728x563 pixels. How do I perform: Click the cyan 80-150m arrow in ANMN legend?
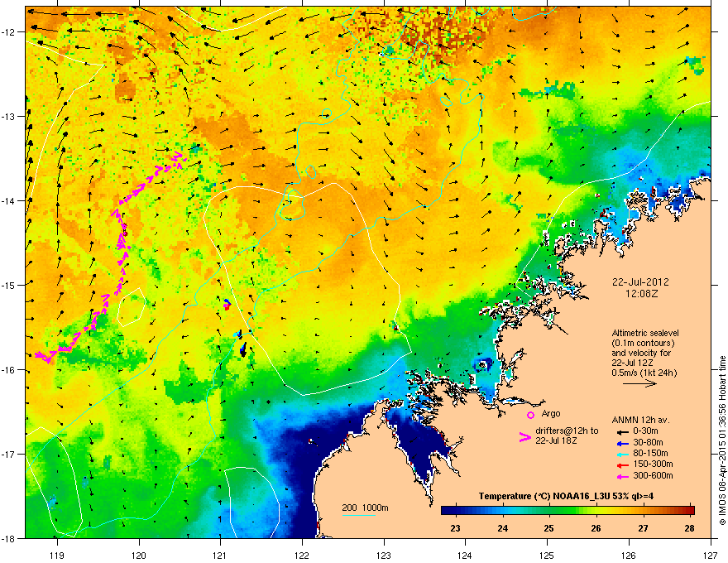coord(622,454)
